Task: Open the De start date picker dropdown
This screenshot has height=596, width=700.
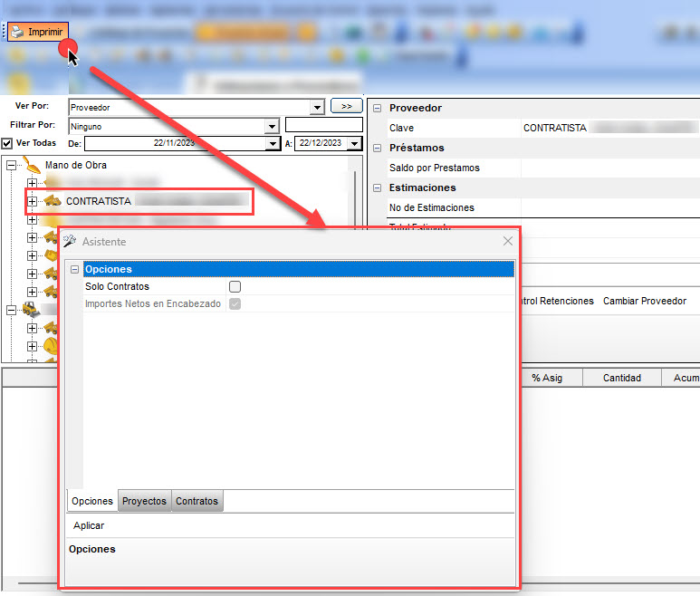Action: point(273,144)
